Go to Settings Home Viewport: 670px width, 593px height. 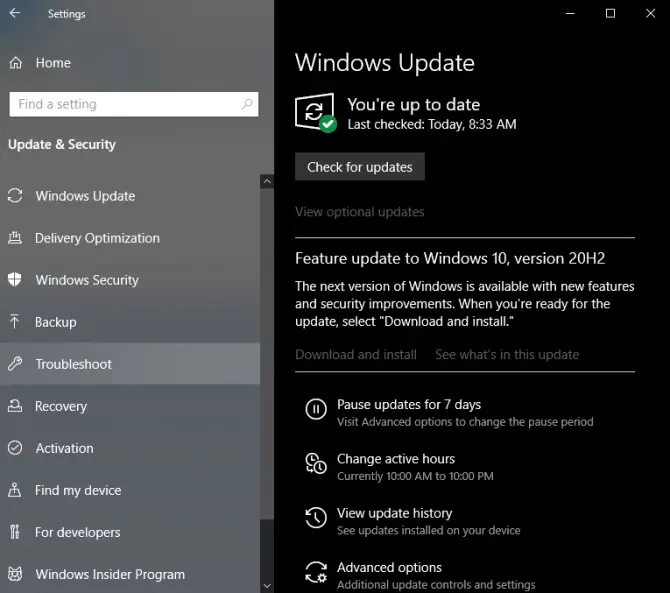tap(130, 63)
